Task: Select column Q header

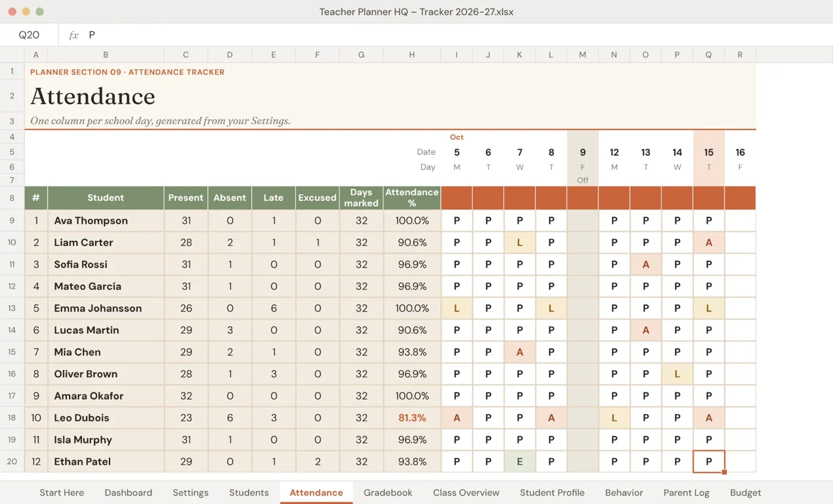Action: tap(708, 54)
